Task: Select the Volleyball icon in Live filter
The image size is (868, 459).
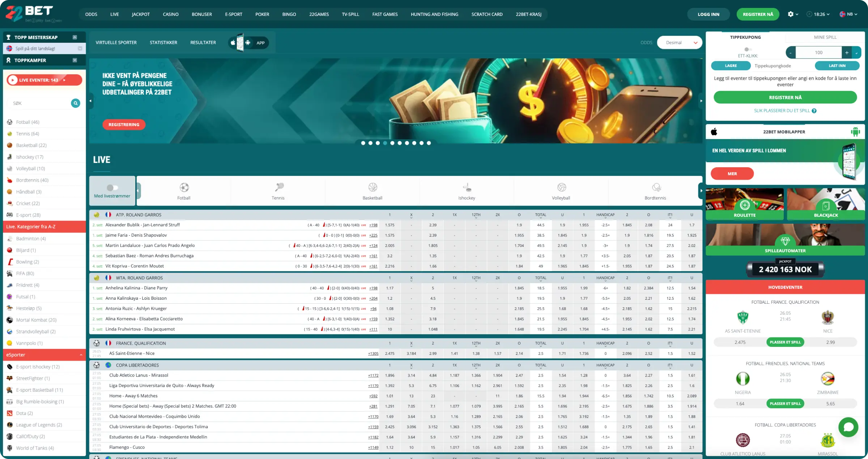Action: (561, 187)
